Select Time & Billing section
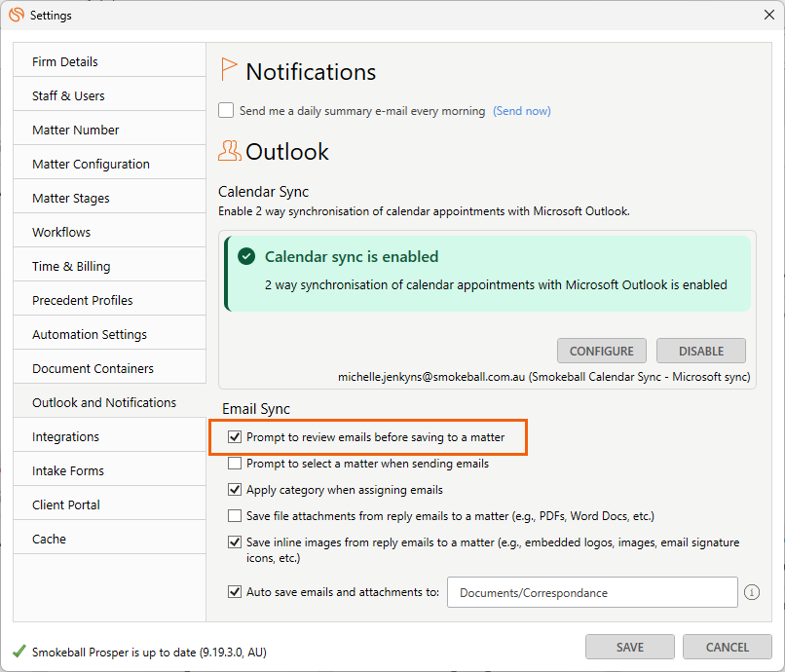This screenshot has height=672, width=785. 110,266
